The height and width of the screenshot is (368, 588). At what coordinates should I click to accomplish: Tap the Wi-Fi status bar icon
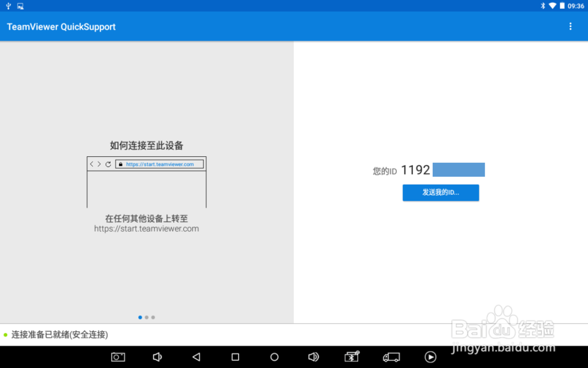click(x=552, y=6)
